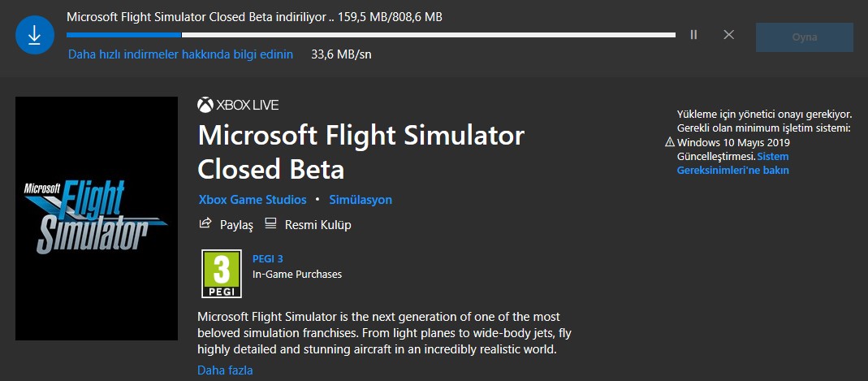Screen dimensions: 868x381
Task: Expand the description with Daha fazla
Action: coord(225,370)
